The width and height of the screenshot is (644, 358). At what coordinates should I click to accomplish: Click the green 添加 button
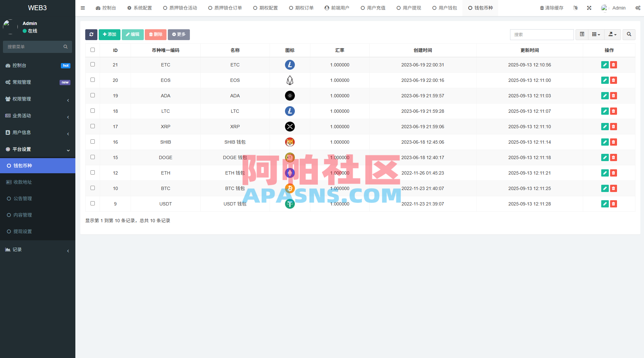(x=110, y=35)
